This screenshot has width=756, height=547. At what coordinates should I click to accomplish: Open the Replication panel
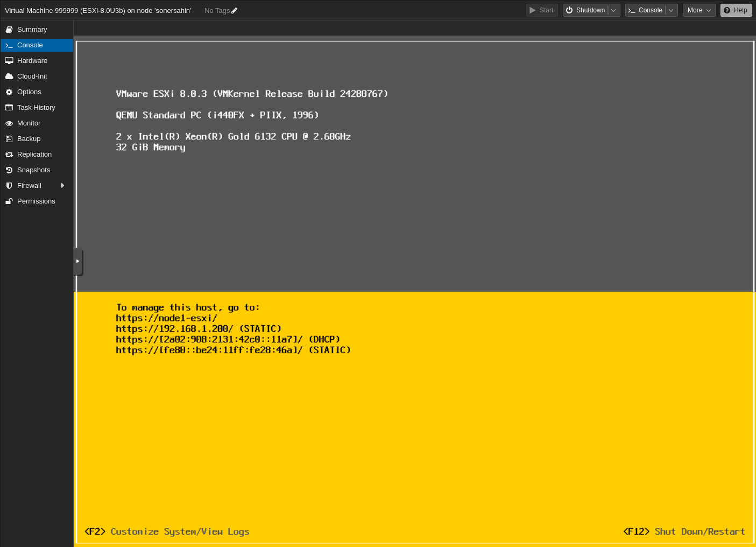coord(34,154)
